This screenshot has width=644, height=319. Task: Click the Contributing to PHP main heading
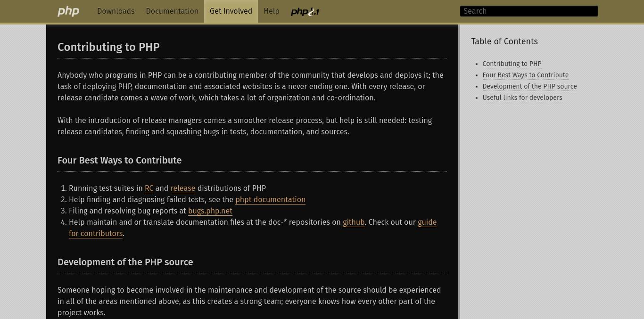(x=108, y=47)
